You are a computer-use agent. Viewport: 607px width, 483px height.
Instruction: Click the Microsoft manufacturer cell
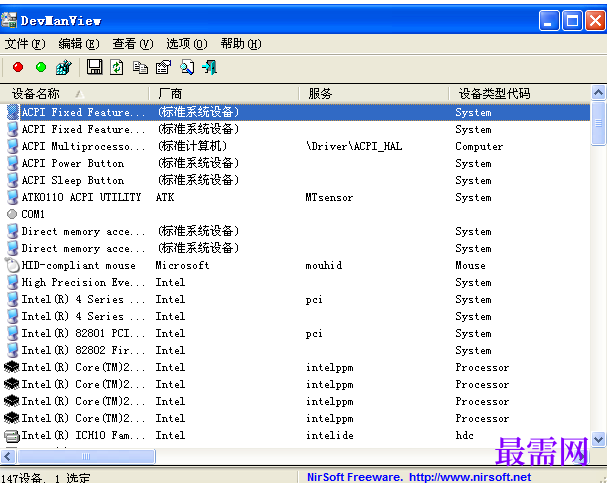click(x=182, y=265)
